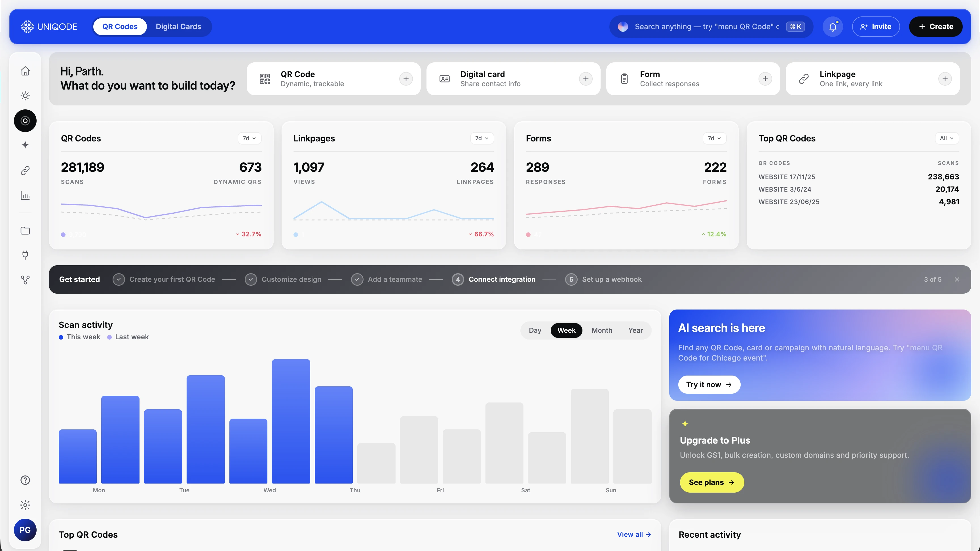The image size is (980, 551).
Task: Toggle the purple series dot under QR Codes chart
Action: coord(63,235)
